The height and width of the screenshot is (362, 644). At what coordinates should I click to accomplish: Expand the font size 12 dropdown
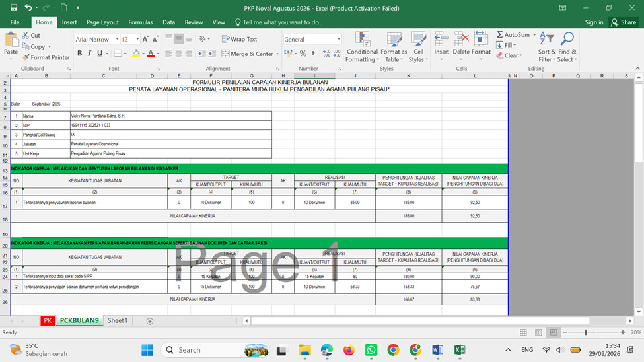(x=137, y=40)
